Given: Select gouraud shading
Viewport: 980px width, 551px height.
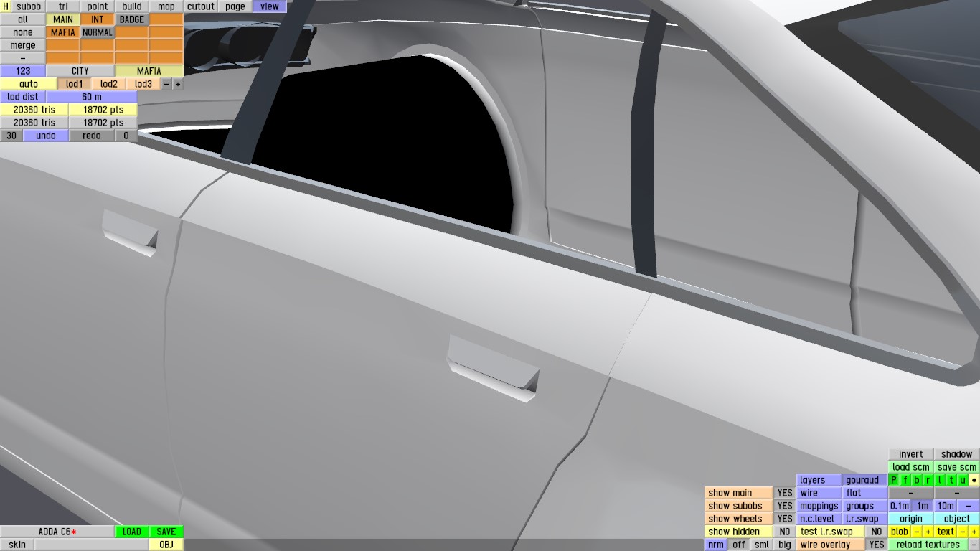Looking at the screenshot, I should point(865,480).
